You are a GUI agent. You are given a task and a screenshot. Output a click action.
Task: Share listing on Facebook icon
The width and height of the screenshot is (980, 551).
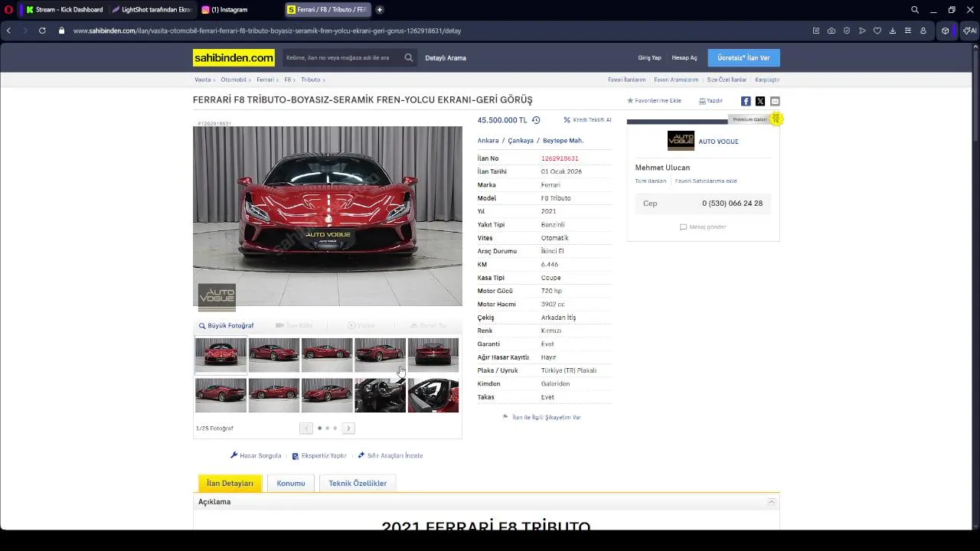[746, 101]
